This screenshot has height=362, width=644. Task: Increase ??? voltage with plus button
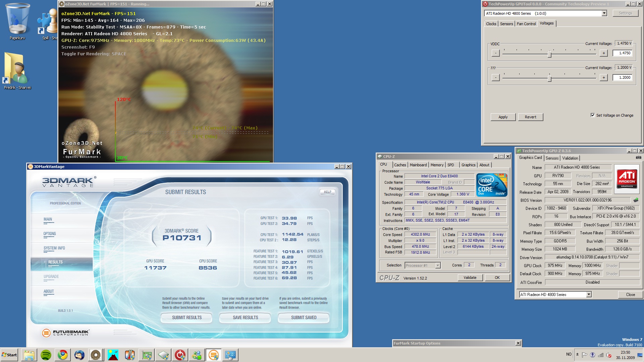point(603,77)
